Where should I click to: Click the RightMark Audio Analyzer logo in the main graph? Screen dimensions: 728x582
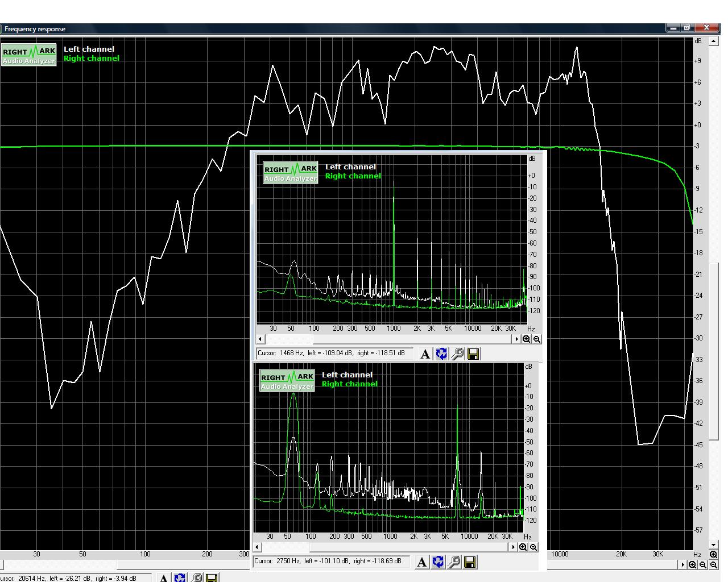click(x=29, y=55)
